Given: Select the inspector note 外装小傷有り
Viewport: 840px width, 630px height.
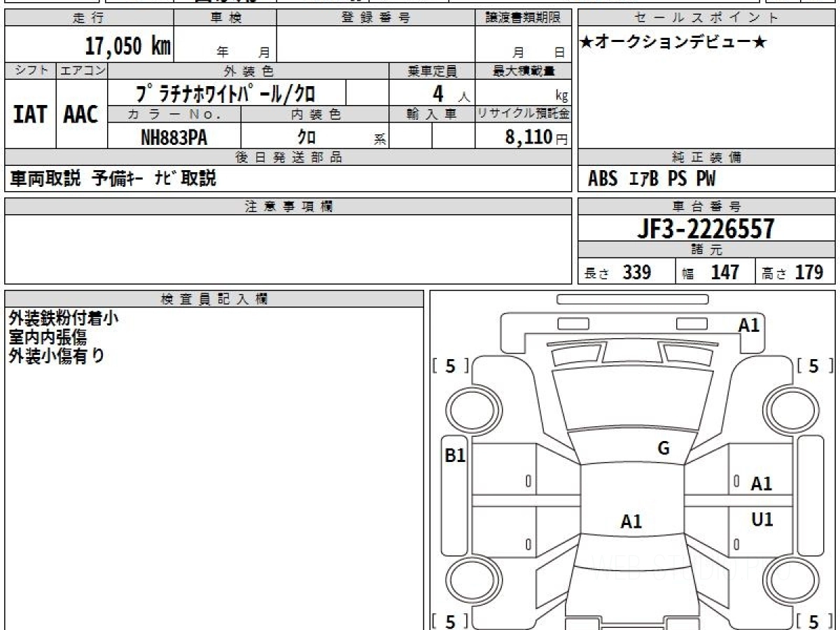Looking at the screenshot, I should (57, 356).
